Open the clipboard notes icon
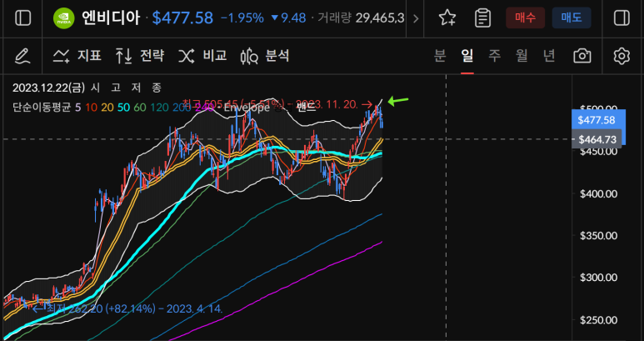This screenshot has height=341, width=644. pyautogui.click(x=482, y=18)
